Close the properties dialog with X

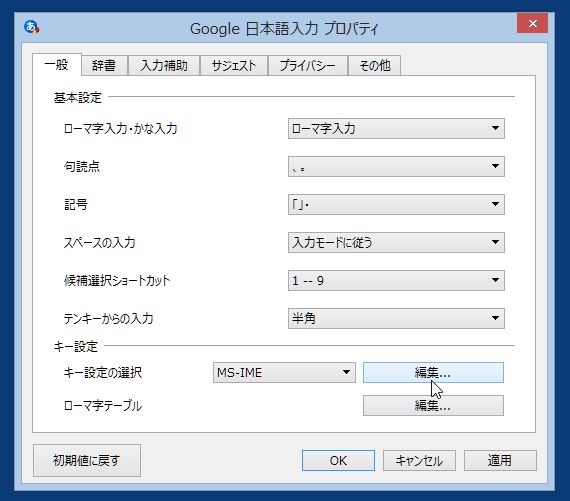(533, 24)
